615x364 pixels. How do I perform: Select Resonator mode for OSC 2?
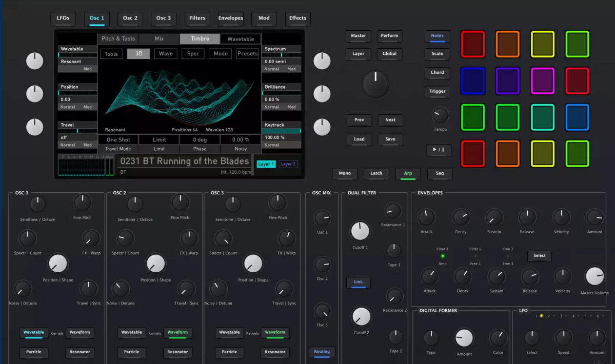177,352
